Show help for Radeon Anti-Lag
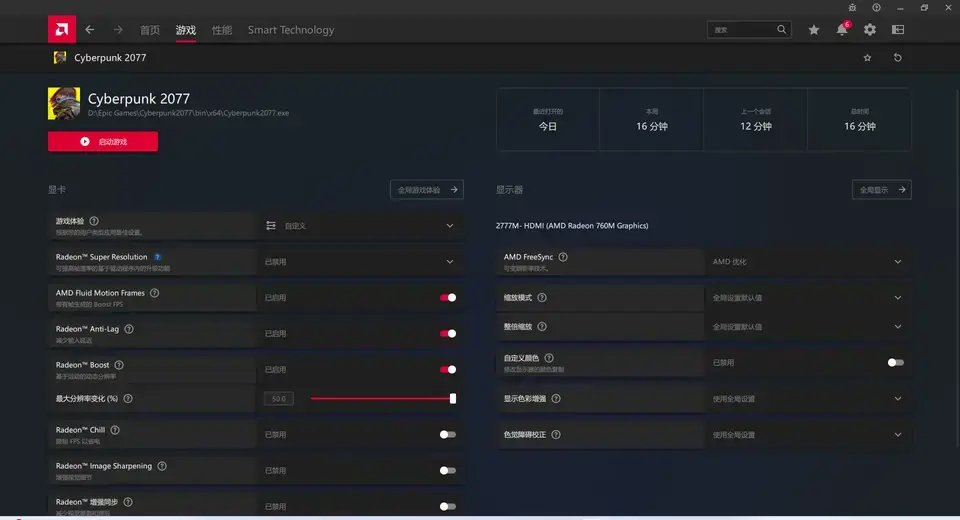The height and width of the screenshot is (520, 960). point(129,329)
